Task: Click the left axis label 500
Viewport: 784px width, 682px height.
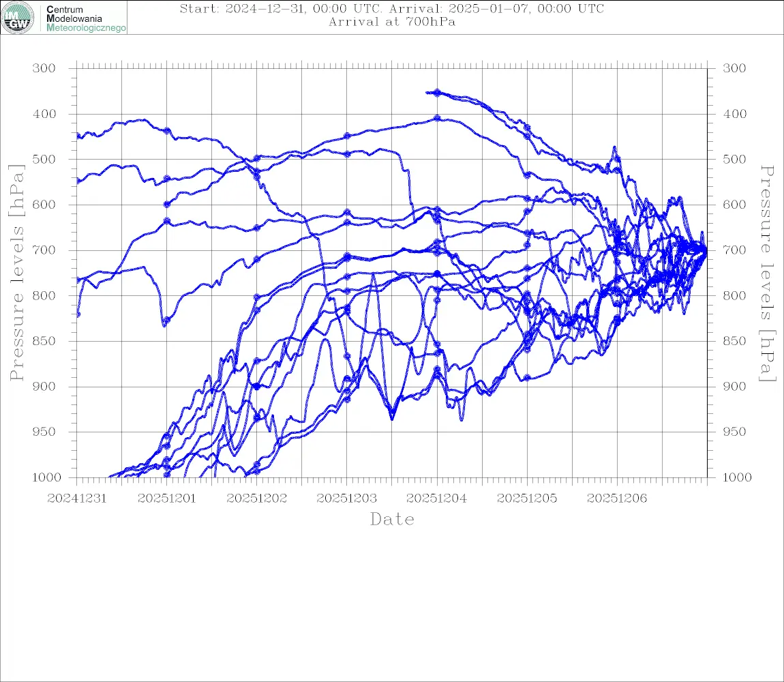Action: point(44,159)
